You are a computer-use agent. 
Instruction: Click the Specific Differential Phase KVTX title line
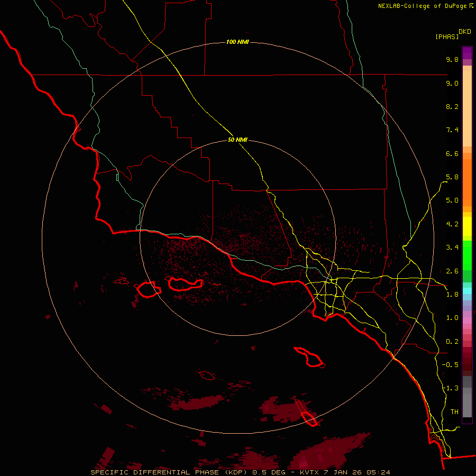click(x=241, y=472)
